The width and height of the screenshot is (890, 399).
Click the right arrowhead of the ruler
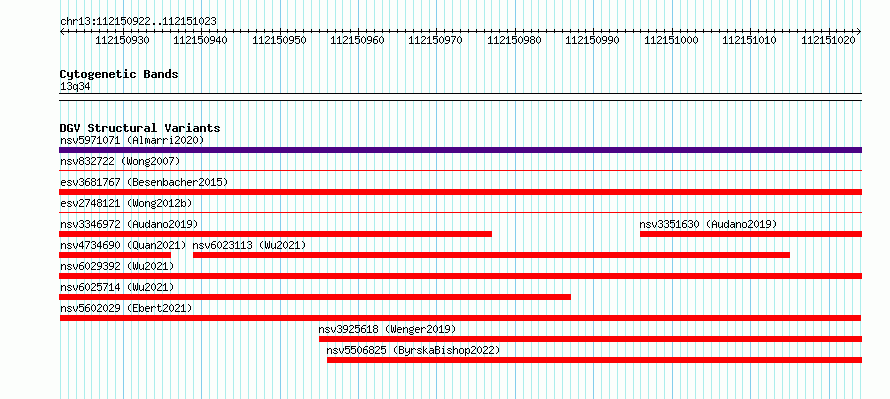point(859,31)
